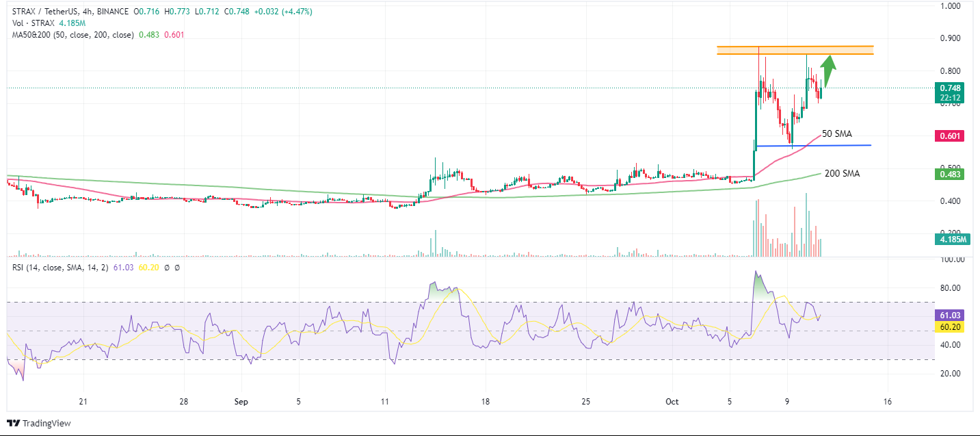Select the STRAX / TetherUS symbol title
Image resolution: width=980 pixels, height=436 pixels.
tap(44, 12)
